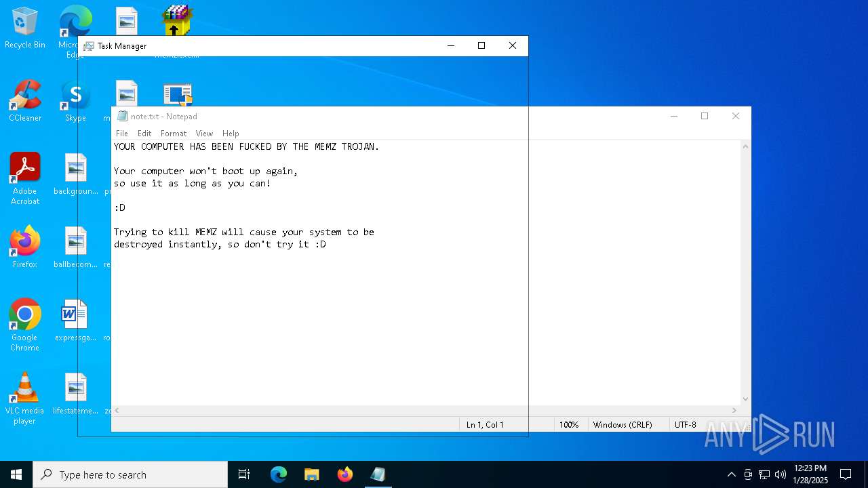This screenshot has height=488, width=868.
Task: Click the taskbar search box
Action: (x=130, y=474)
